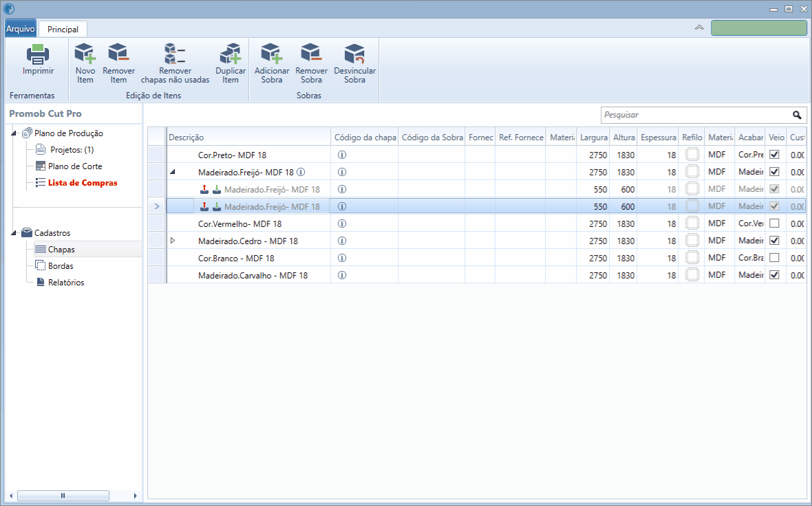
Task: Click the Remover Sobra icon
Action: coord(311,54)
